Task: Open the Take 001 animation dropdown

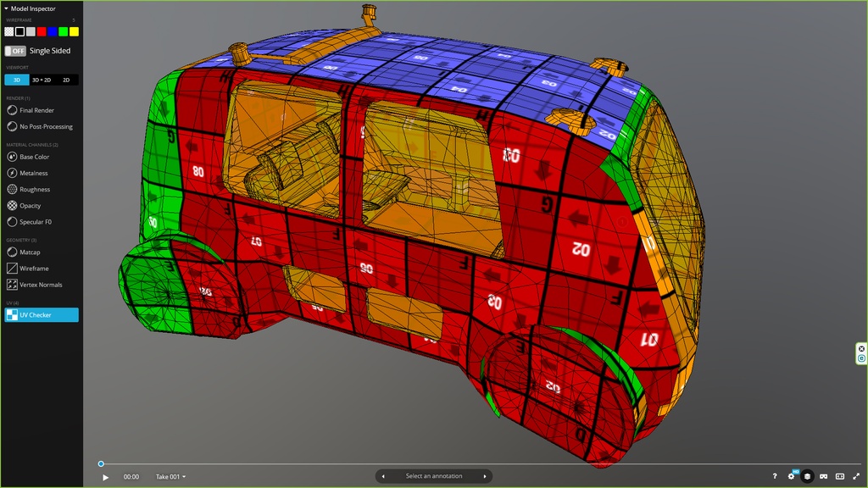Action: click(170, 477)
